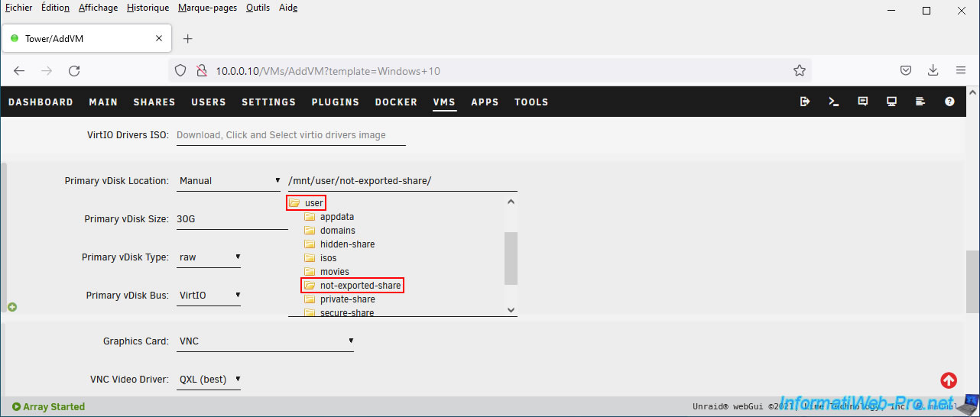Select the not-exported-share folder
980x417 pixels.
click(359, 286)
